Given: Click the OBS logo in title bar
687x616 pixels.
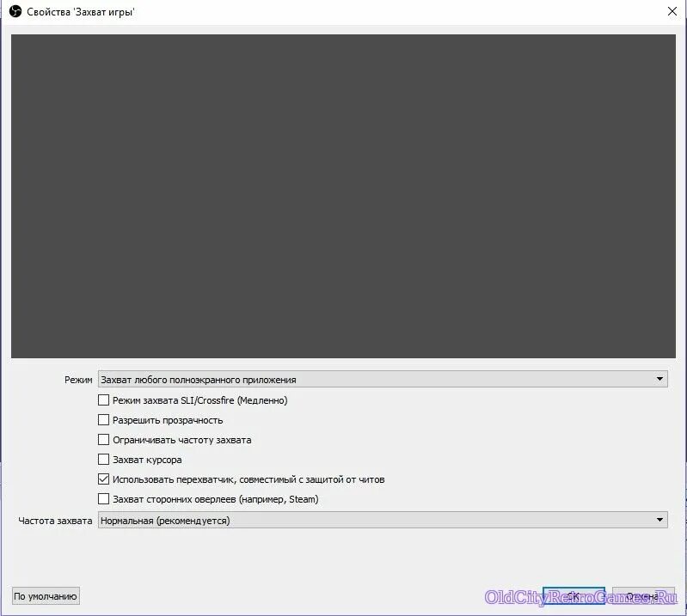Looking at the screenshot, I should click(15, 11).
